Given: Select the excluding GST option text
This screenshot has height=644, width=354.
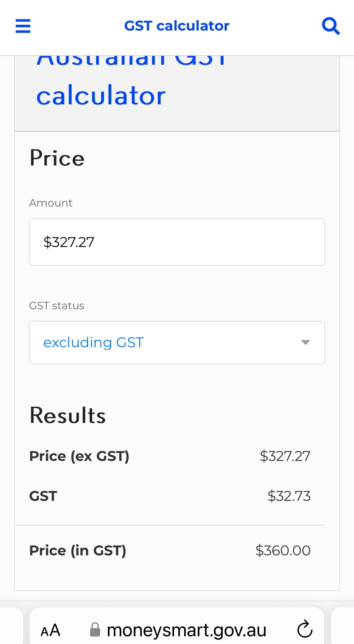Looking at the screenshot, I should (x=94, y=343).
